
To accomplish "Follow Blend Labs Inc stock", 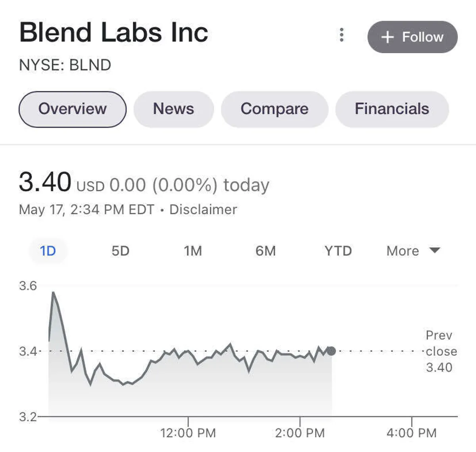I will (413, 37).
